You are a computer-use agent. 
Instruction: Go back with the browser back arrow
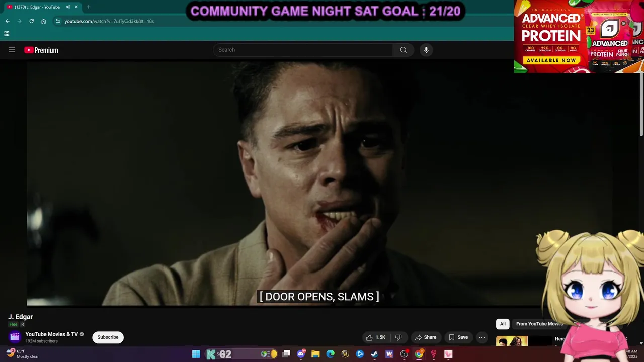click(7, 21)
